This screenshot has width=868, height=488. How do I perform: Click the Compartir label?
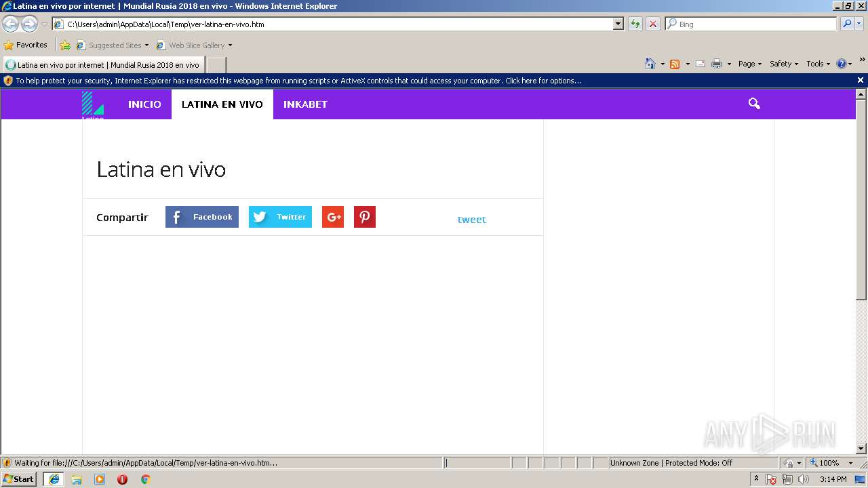(x=122, y=218)
